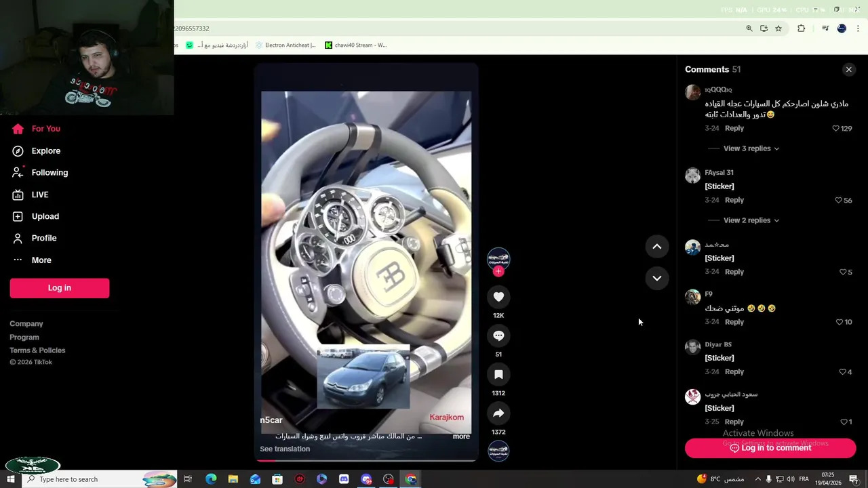Go to the previous video with up arrow

657,247
